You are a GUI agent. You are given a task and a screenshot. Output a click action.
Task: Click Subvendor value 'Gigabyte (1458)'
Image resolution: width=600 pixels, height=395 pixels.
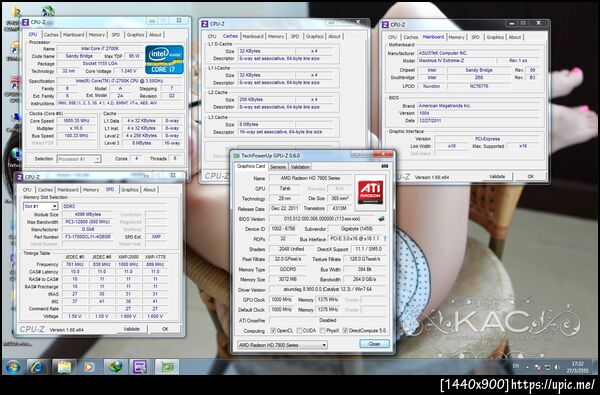click(357, 229)
